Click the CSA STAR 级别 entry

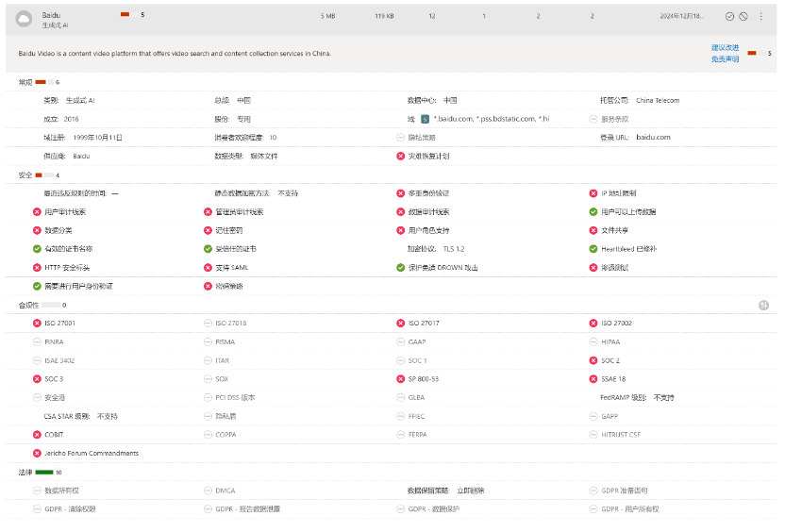[80, 416]
